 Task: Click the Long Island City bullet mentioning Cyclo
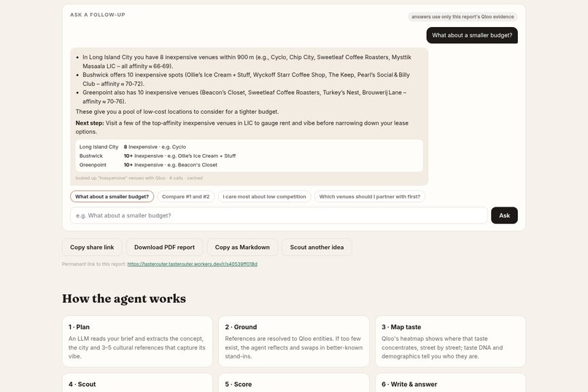click(247, 61)
